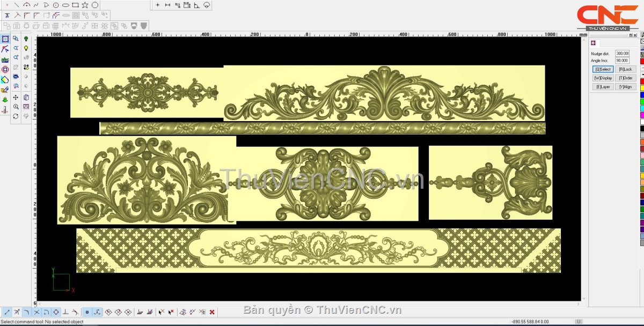Open the [Y]Align options

point(626,86)
